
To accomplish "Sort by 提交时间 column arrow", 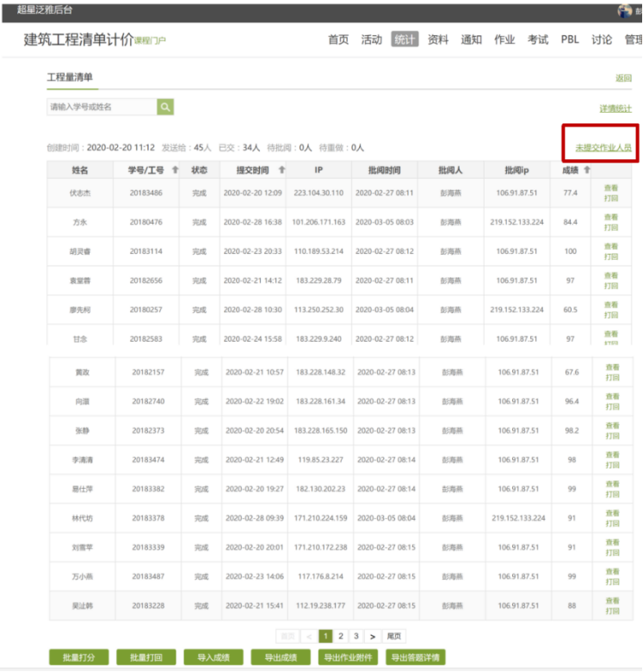I will click(x=281, y=170).
